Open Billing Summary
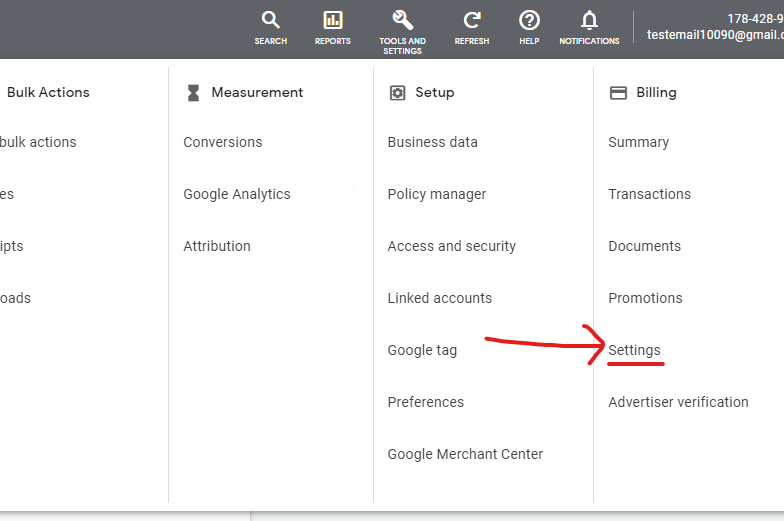Image resolution: width=784 pixels, height=521 pixels. coord(638,142)
